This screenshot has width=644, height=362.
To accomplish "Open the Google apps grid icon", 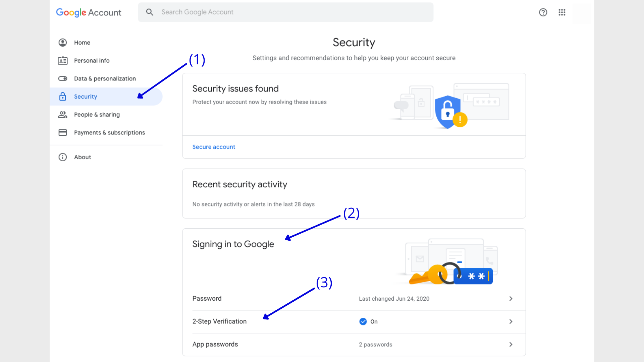I will [562, 12].
